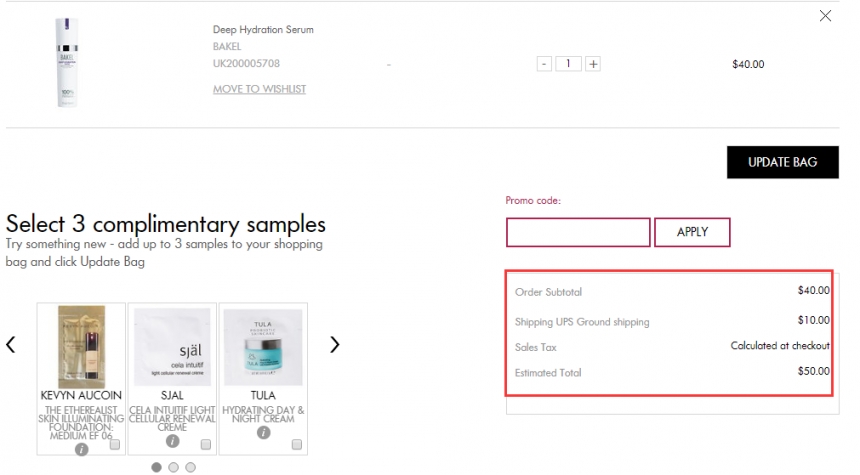Open the Deep Hydration Serum product image

tap(67, 63)
